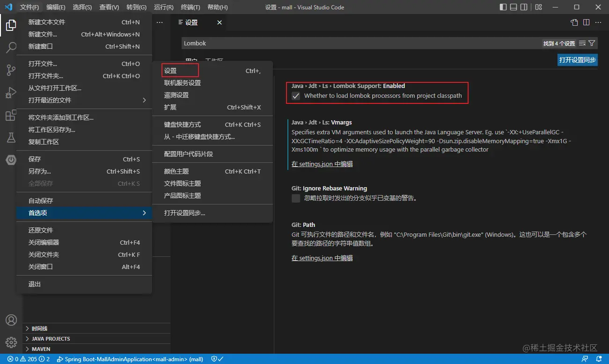
Task: Expand the MAVEN section
Action: click(x=96, y=349)
